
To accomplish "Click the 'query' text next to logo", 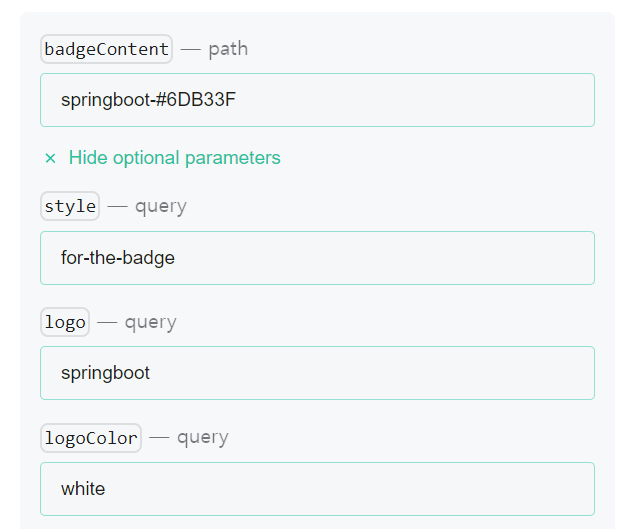I will tap(151, 322).
